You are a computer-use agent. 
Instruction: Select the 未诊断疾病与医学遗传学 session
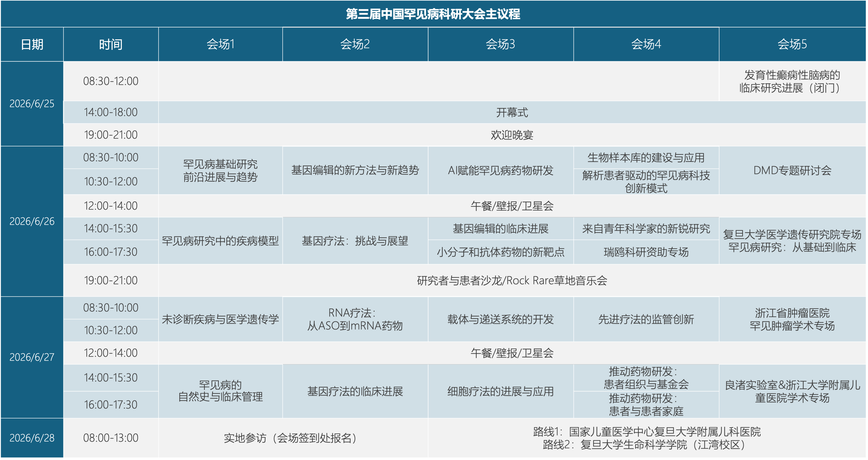[220, 319]
